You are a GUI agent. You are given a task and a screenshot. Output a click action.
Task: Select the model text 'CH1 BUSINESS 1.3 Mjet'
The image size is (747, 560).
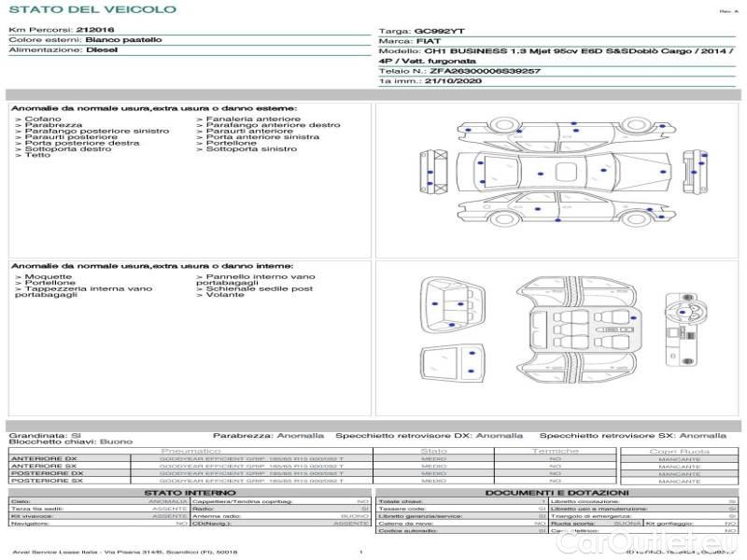[487, 51]
